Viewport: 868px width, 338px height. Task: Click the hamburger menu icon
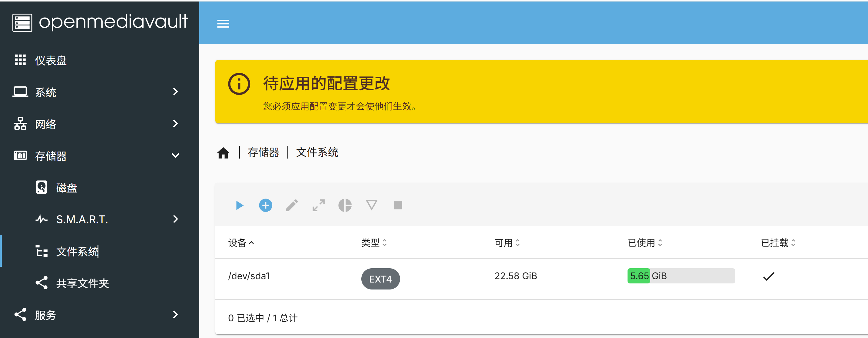pyautogui.click(x=223, y=24)
